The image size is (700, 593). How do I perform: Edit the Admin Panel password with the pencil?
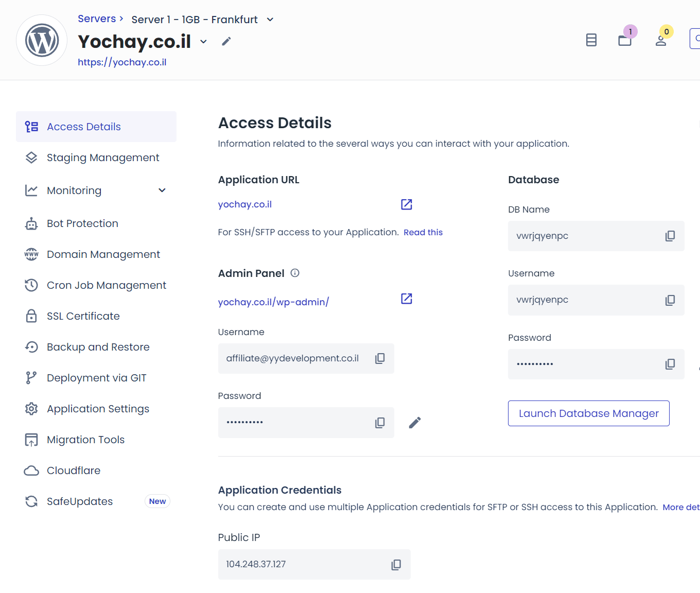pyautogui.click(x=415, y=423)
